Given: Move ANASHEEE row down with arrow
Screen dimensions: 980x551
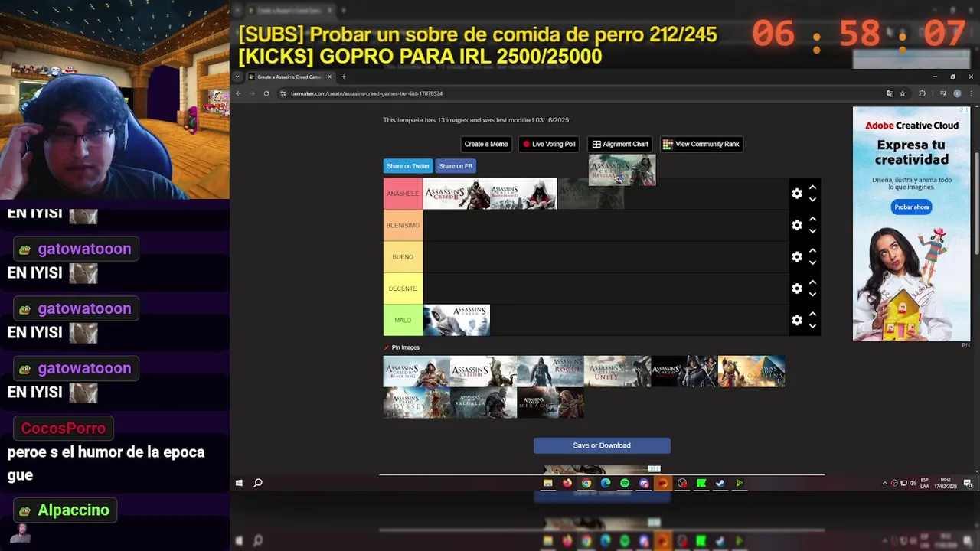Looking at the screenshot, I should 812,200.
